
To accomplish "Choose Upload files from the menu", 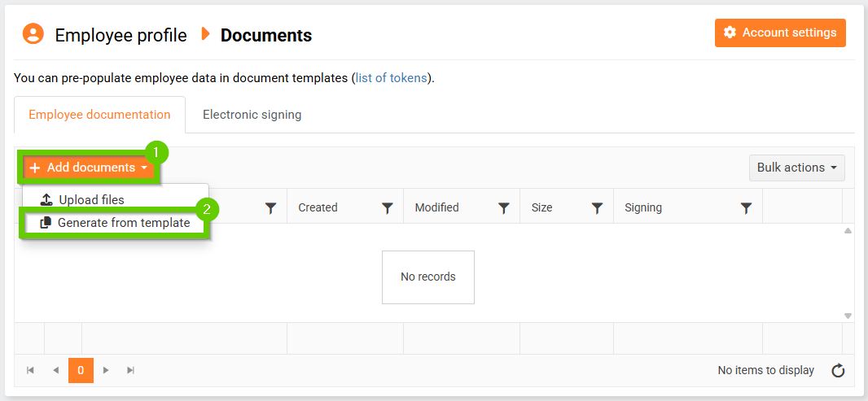I will pos(91,199).
